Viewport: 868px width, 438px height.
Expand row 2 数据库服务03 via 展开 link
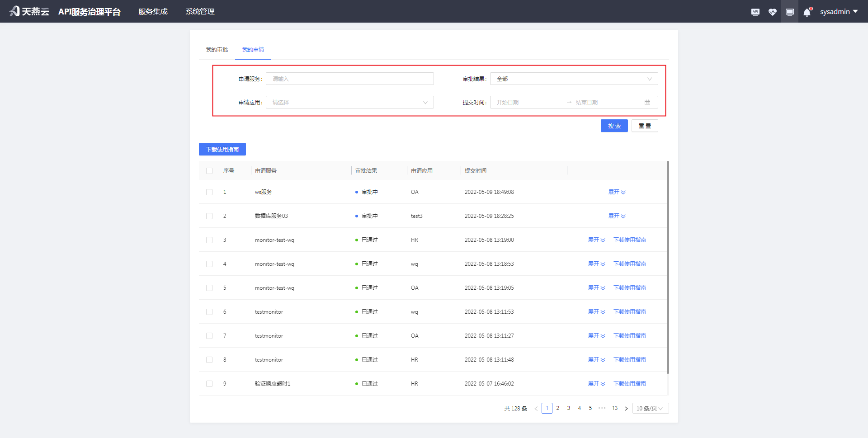tap(617, 216)
